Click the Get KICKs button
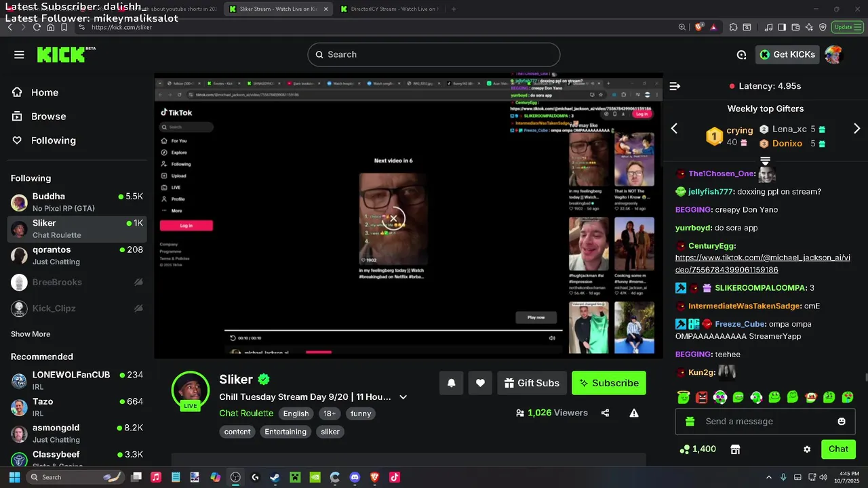Screen dimensions: 868x488 [x=787, y=55]
